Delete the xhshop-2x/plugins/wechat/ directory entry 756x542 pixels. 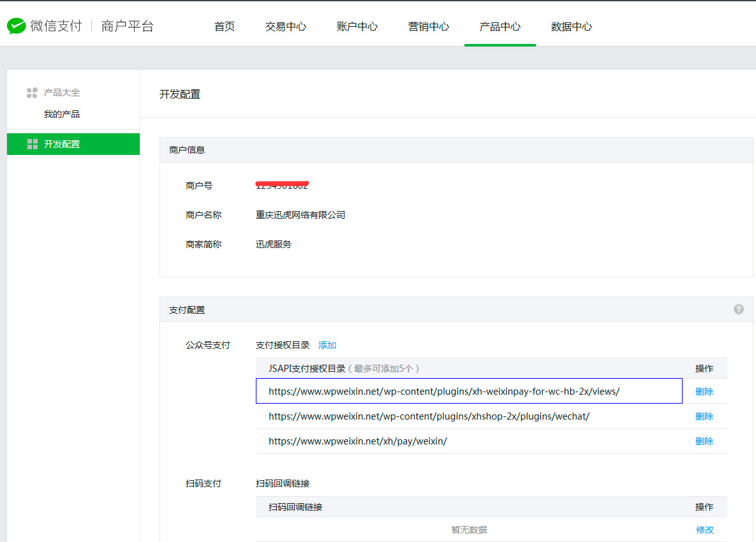pyautogui.click(x=704, y=416)
